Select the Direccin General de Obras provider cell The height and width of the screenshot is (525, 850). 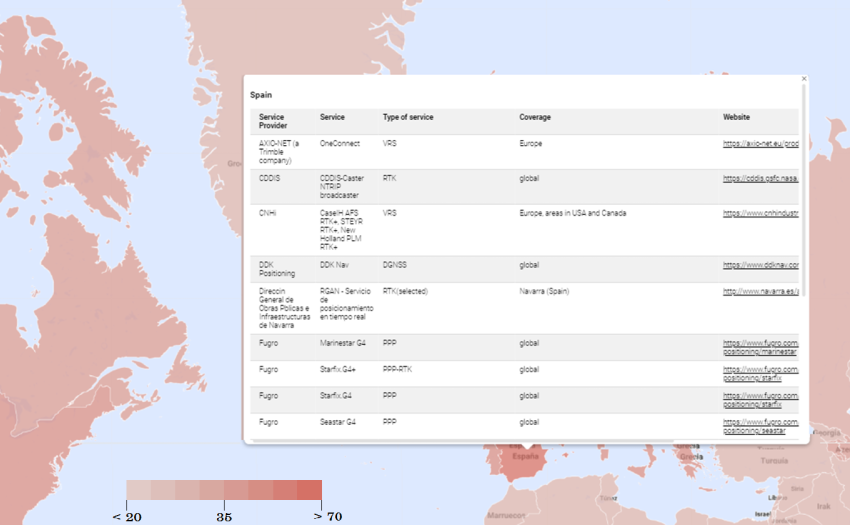pos(285,308)
